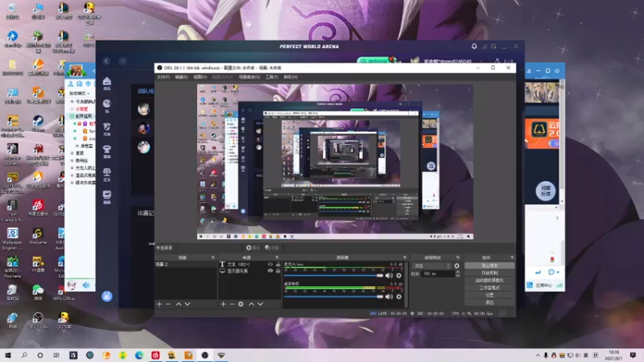Select the scene 2 row in the scenes list
Viewport: 644px width, 362px height.
186,265
